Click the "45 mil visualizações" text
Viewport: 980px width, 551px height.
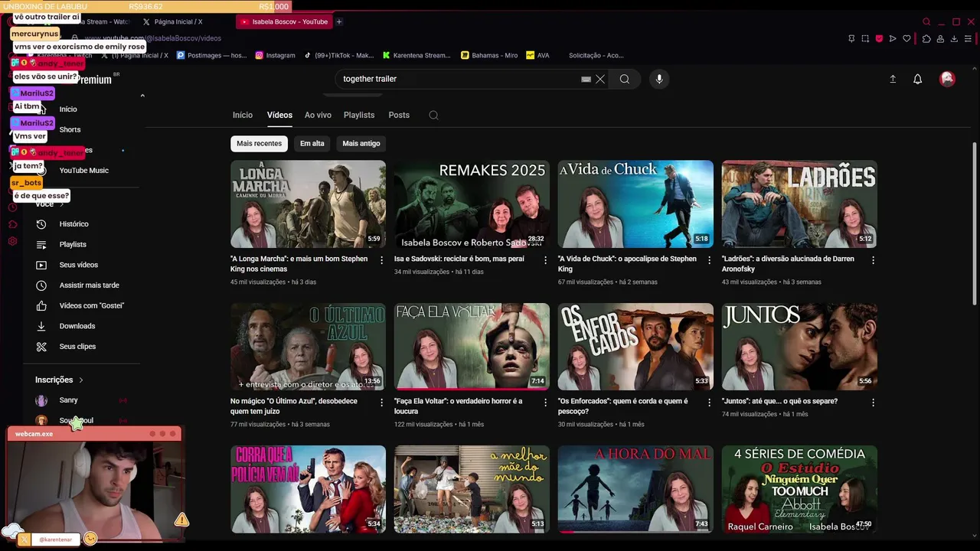258,282
